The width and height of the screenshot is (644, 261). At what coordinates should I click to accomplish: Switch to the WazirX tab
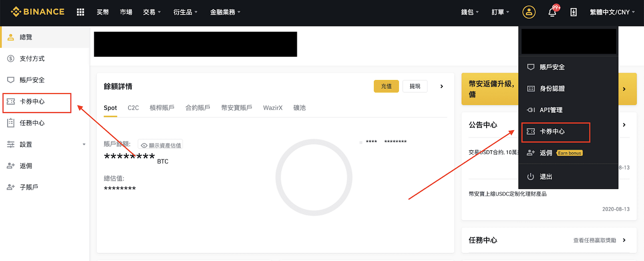273,108
